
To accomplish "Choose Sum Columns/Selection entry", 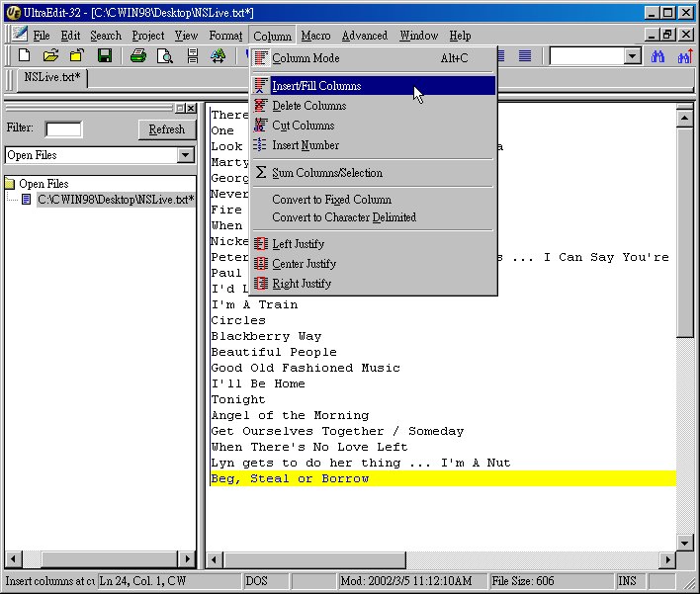I will 373,173.
